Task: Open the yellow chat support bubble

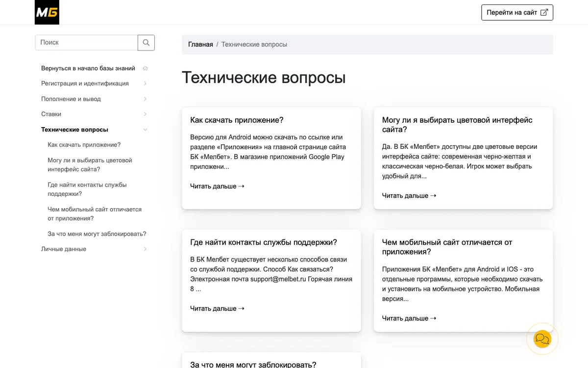Action: point(542,339)
